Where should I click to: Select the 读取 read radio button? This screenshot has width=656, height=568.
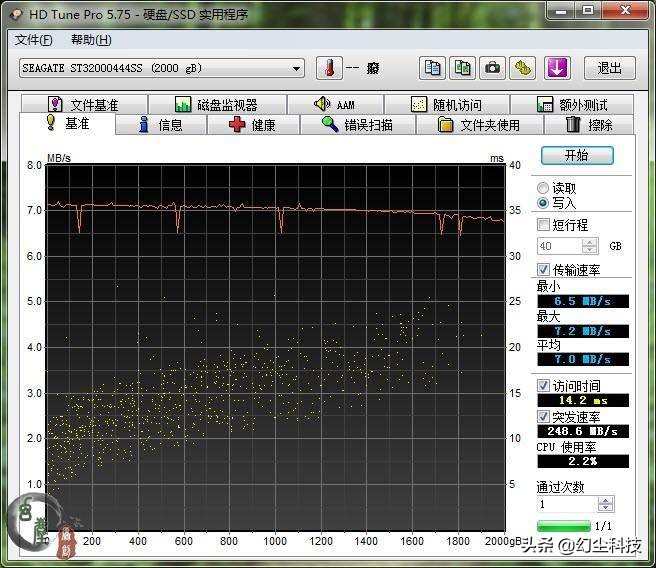click(543, 188)
